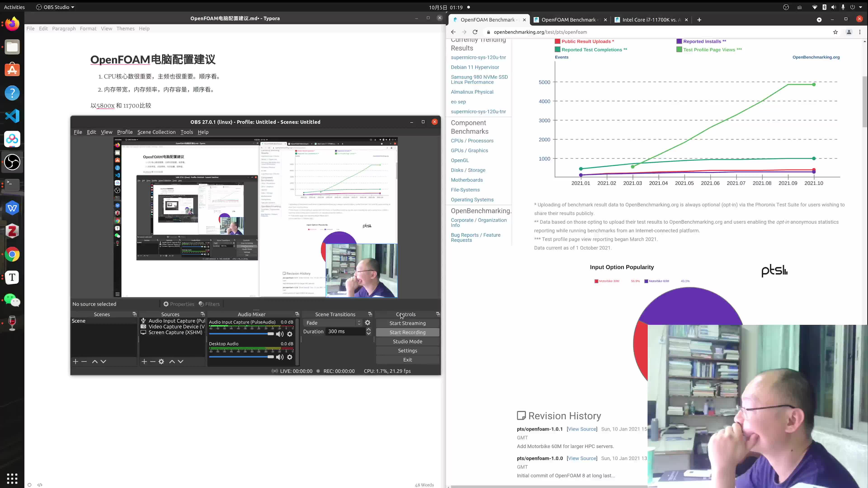Increase transition Duration stepper
Image resolution: width=868 pixels, height=488 pixels.
point(369,329)
